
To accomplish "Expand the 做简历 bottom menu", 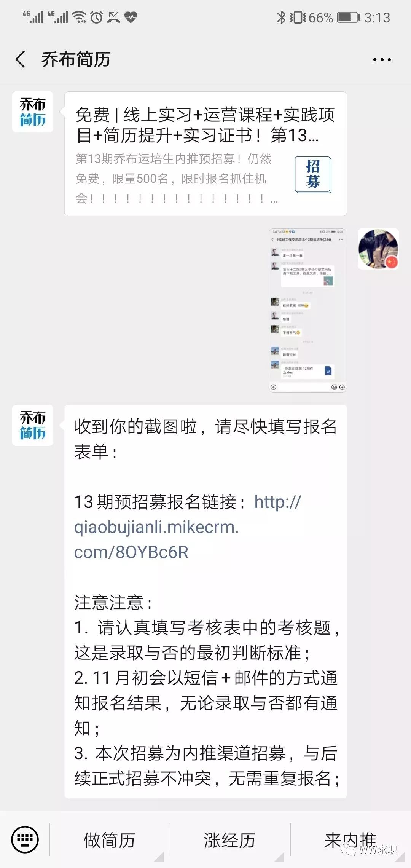I will (x=110, y=840).
